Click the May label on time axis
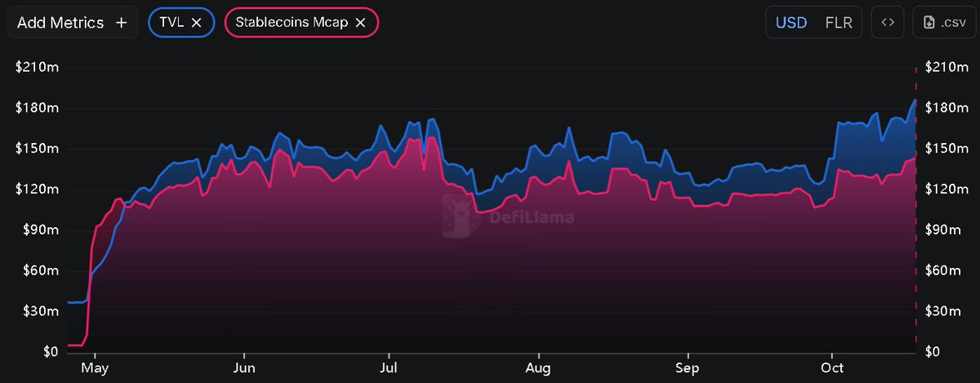The width and height of the screenshot is (980, 383). coord(96,367)
